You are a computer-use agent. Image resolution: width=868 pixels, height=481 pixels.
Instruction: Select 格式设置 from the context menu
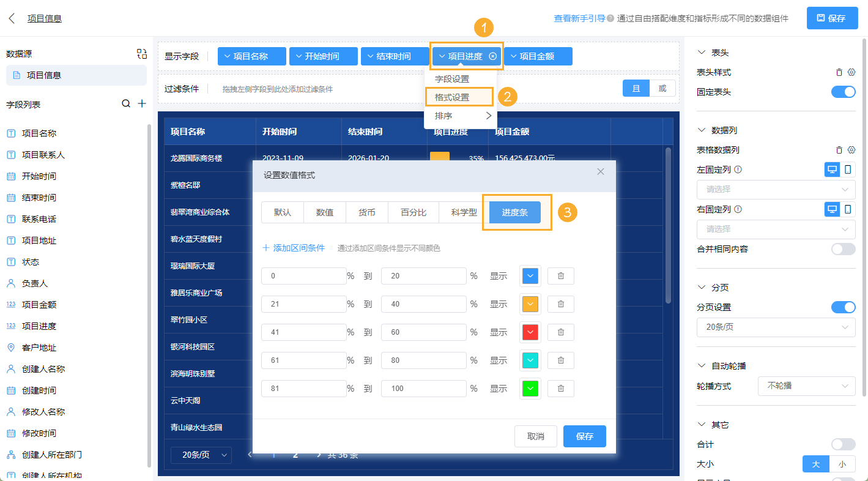pos(459,97)
